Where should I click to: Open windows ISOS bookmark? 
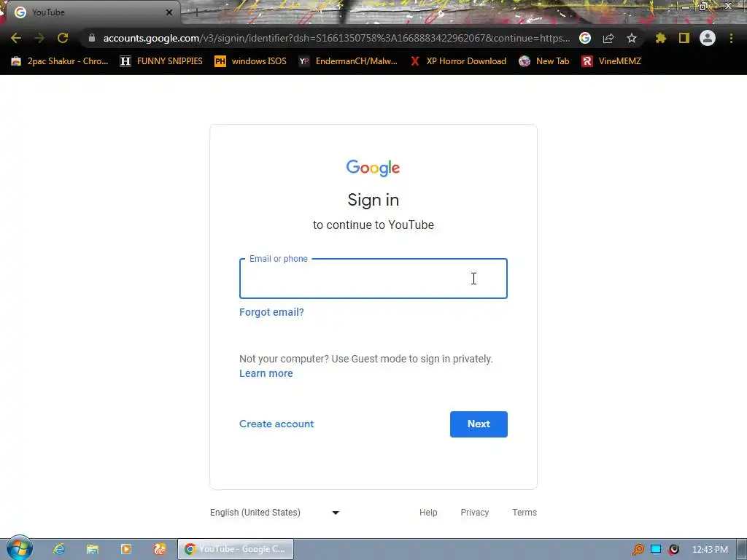(251, 61)
